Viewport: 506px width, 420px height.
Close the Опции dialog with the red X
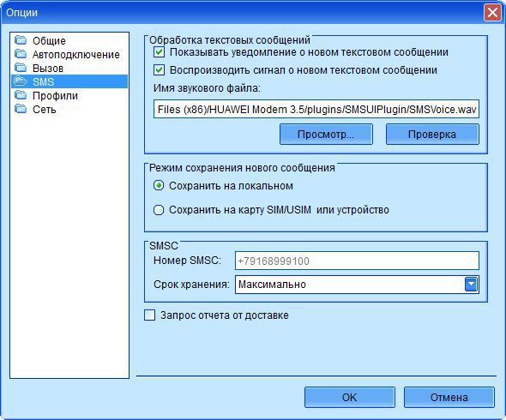(492, 13)
